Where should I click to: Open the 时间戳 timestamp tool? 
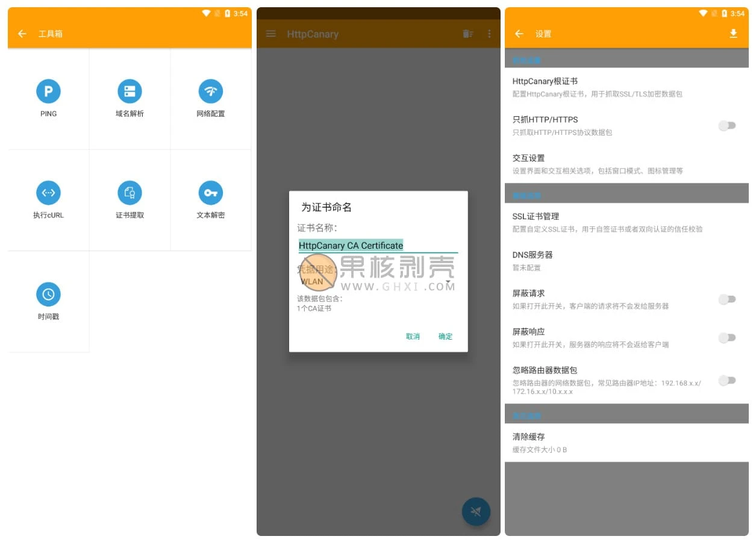tap(48, 302)
